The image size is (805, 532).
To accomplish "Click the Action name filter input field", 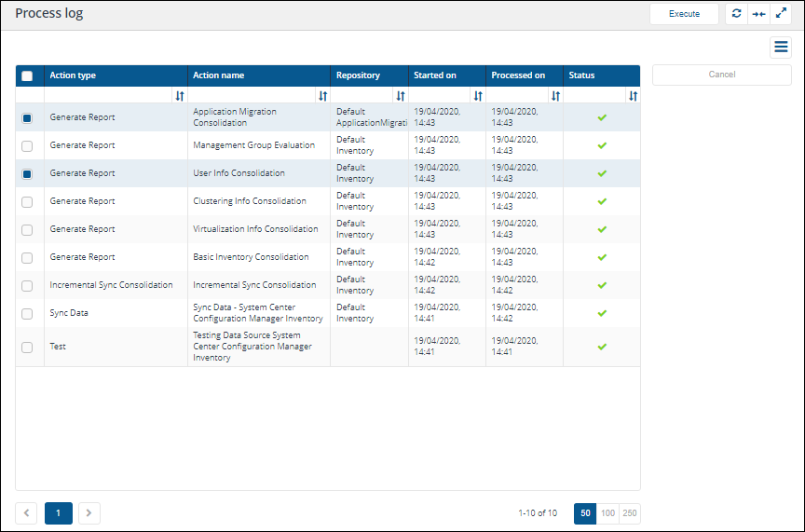I will (x=252, y=96).
